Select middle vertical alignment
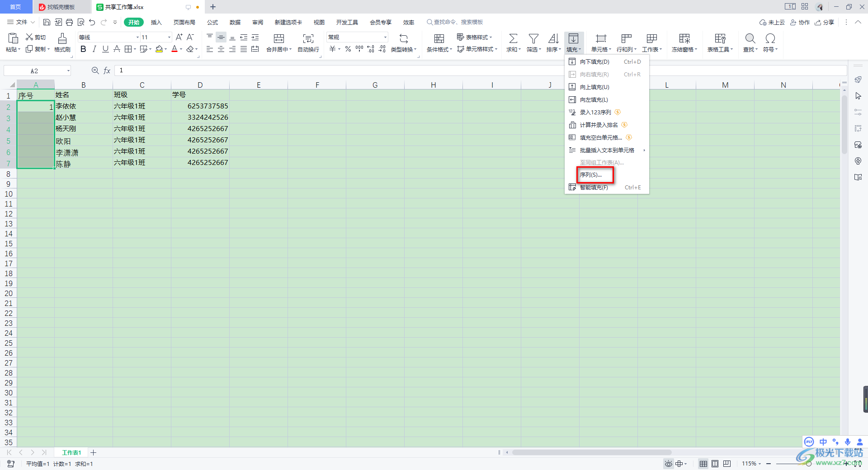The image size is (868, 470). coord(221,37)
